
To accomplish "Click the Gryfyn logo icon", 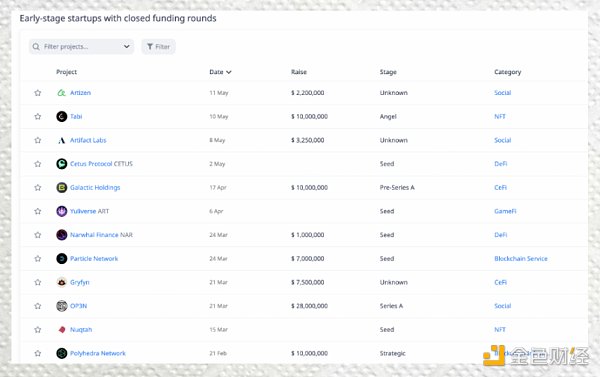I will point(62,282).
